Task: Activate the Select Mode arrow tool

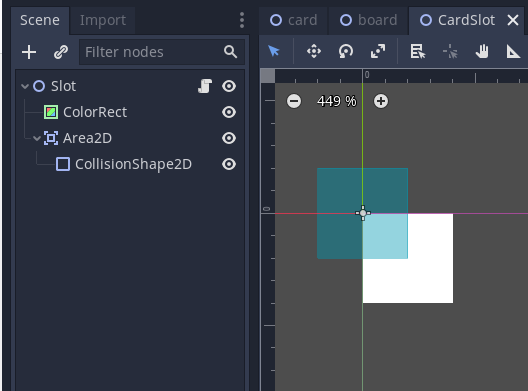Action: [x=274, y=52]
